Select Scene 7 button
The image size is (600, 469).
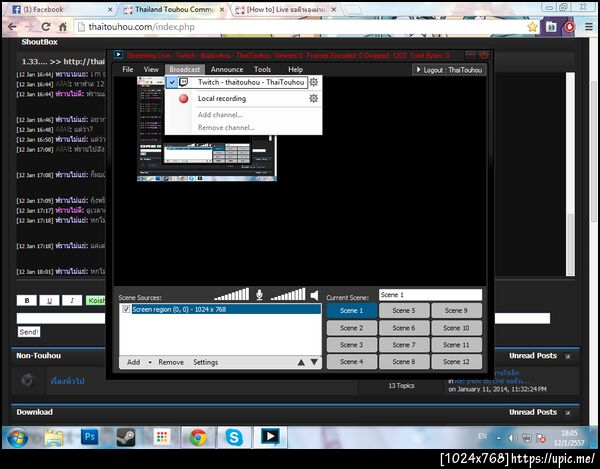(x=404, y=345)
